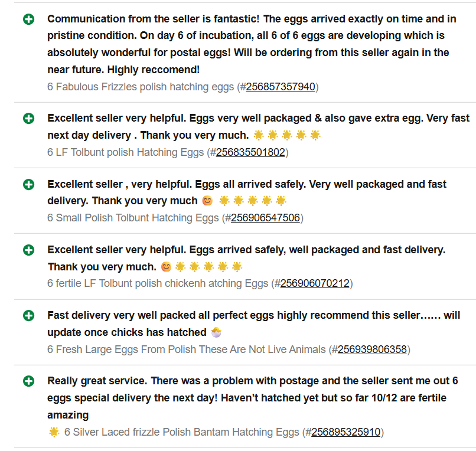The height and width of the screenshot is (451, 476).
Task: Follow the item link 256906547506
Action: 265,218
